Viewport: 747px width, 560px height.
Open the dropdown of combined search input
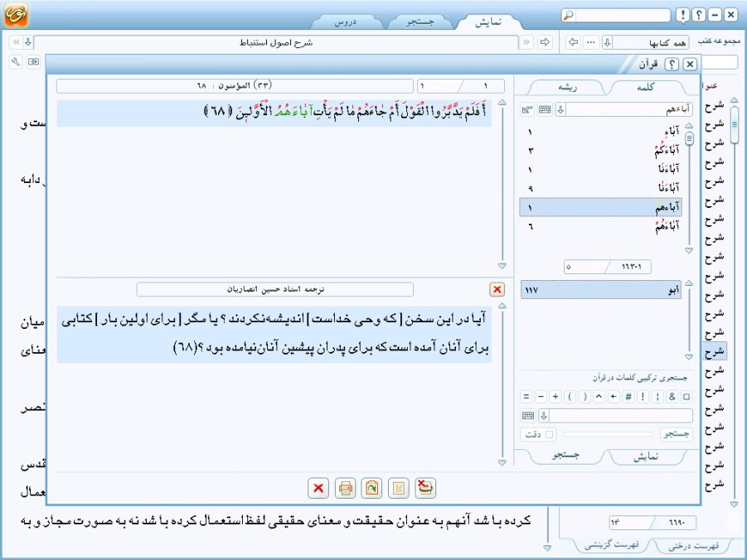pos(544,416)
